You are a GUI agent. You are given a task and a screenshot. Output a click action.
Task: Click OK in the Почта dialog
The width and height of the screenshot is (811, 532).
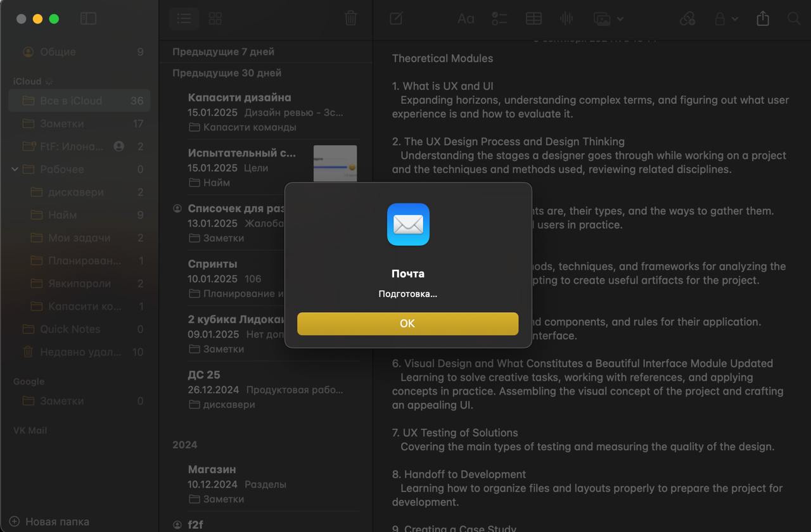(407, 324)
